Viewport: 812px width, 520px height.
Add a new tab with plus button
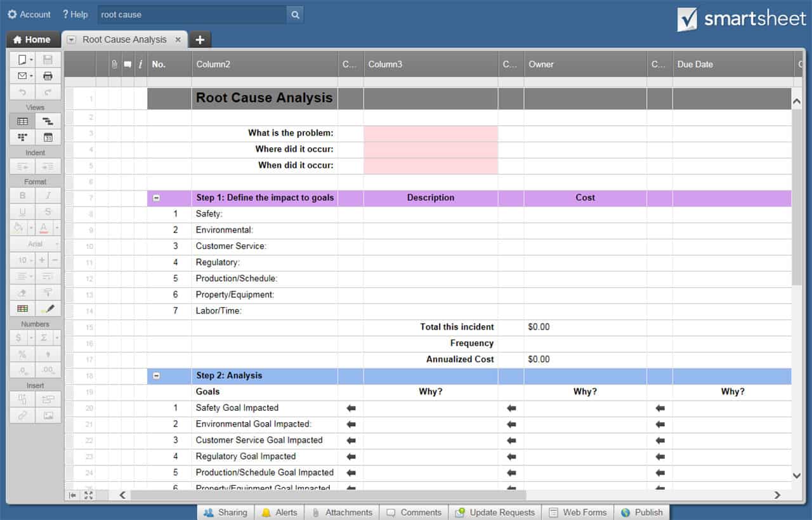(200, 39)
